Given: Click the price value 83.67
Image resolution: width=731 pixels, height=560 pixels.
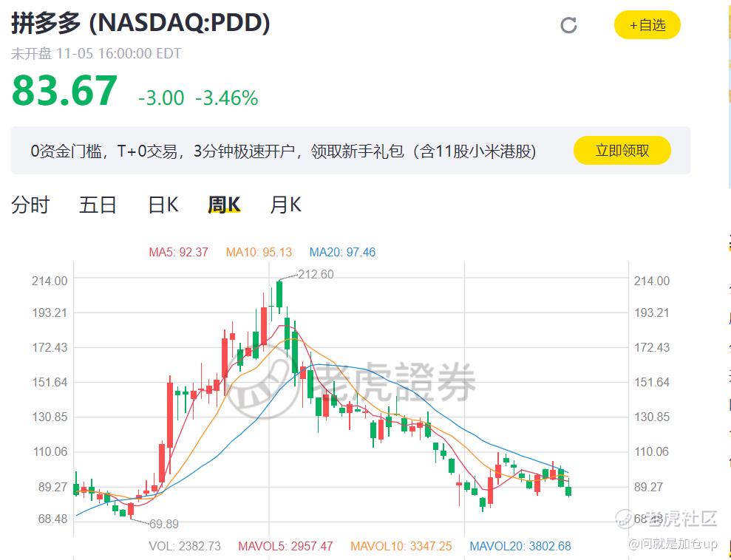Looking at the screenshot, I should click(x=64, y=91).
